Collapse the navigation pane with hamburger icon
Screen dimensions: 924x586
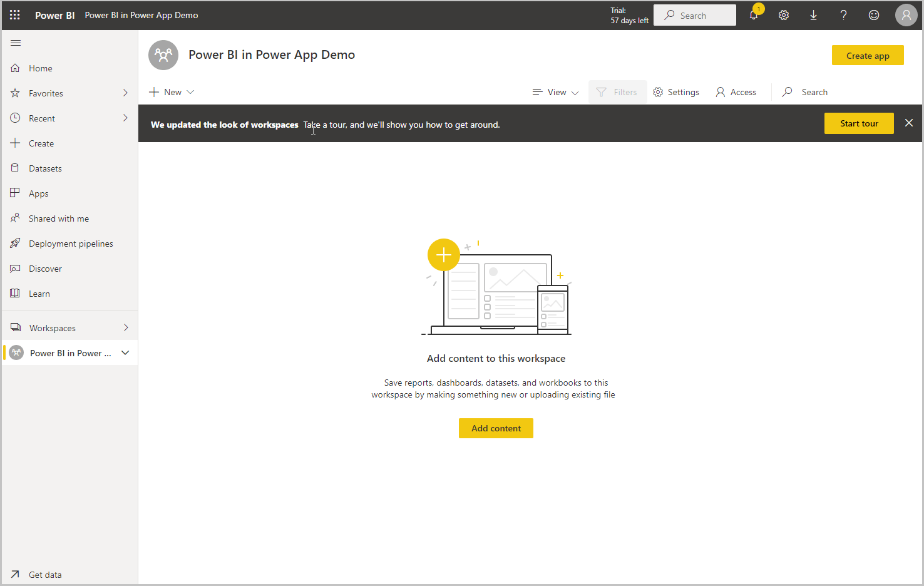coord(16,43)
